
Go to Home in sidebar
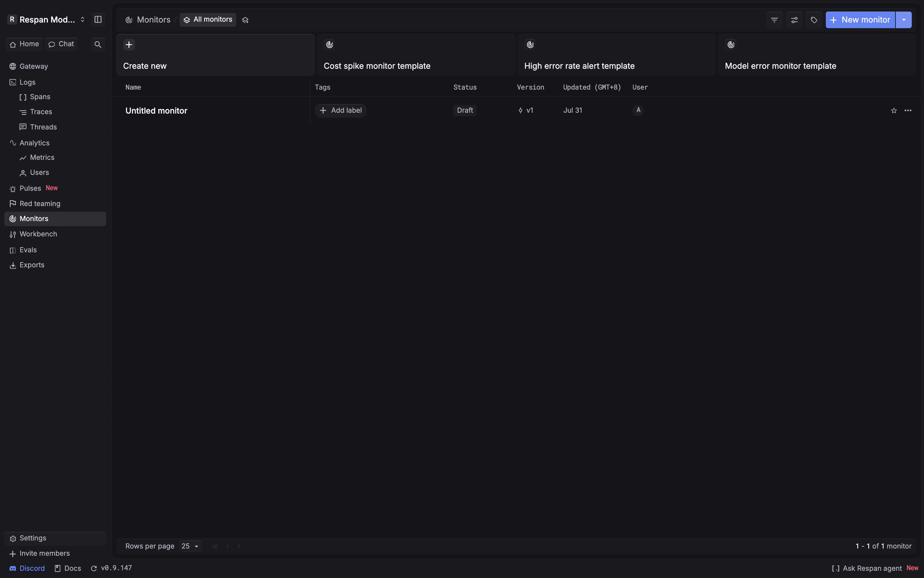click(25, 44)
